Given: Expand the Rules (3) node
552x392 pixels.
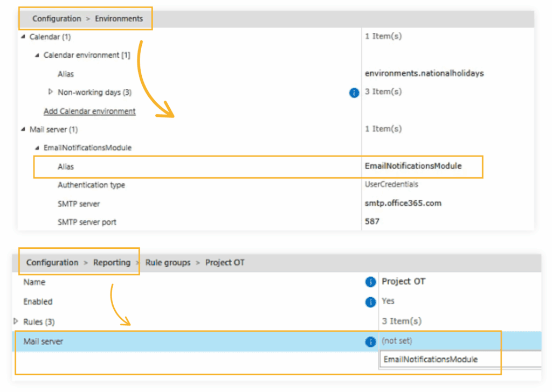Looking at the screenshot, I should [x=16, y=321].
